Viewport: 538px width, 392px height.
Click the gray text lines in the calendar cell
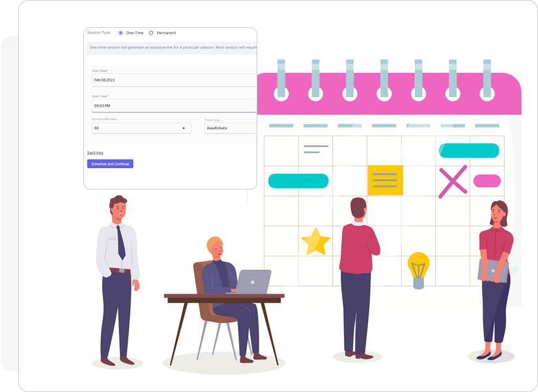coord(315,150)
